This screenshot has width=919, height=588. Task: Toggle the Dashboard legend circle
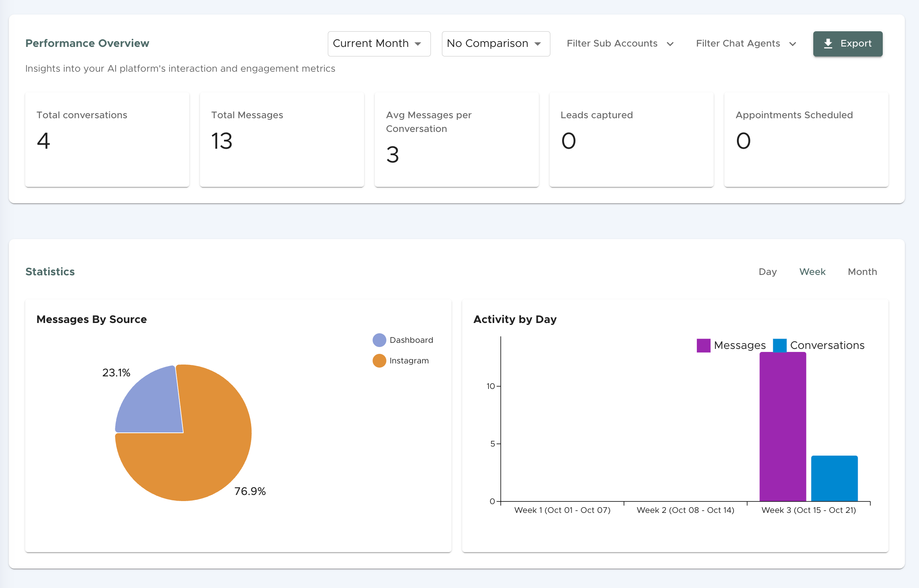click(379, 340)
